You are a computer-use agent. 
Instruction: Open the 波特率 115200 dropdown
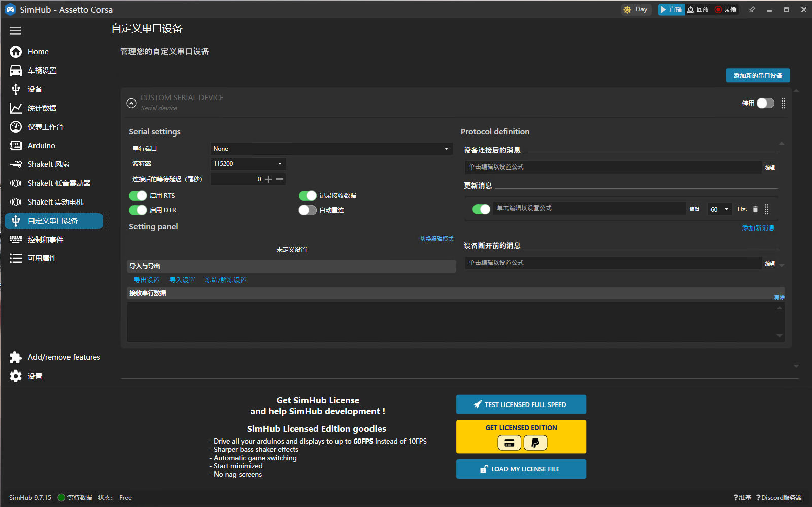point(248,164)
